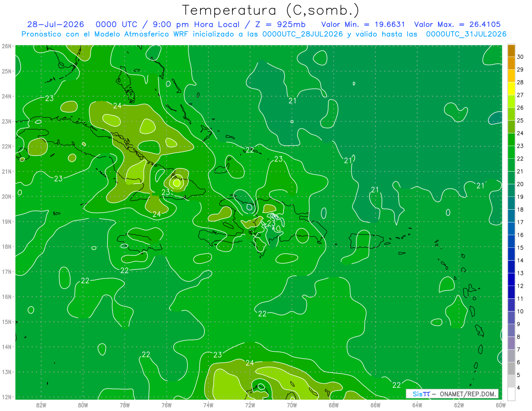
Task: Click the '70W' longitude axis label
Action: [292, 405]
